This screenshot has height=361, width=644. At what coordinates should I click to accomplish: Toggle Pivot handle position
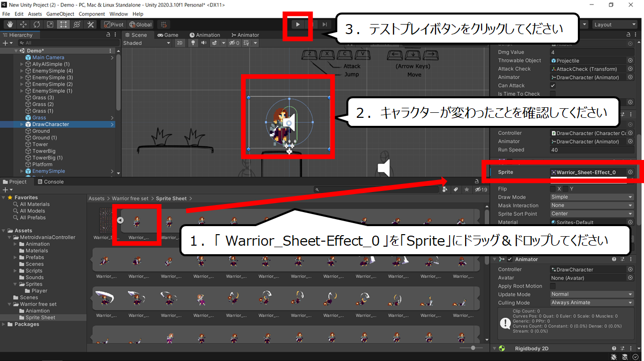pos(113,24)
